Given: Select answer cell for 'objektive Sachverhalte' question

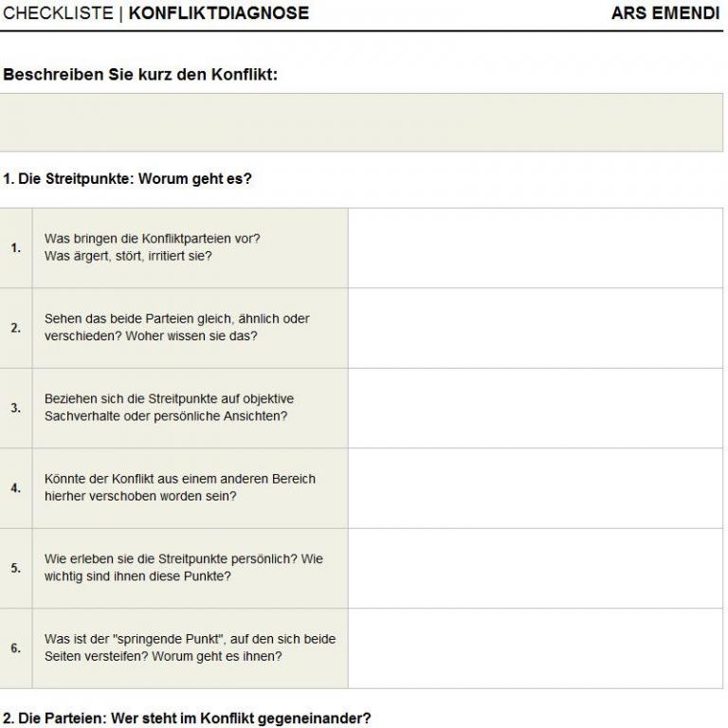Looking at the screenshot, I should (x=535, y=408).
